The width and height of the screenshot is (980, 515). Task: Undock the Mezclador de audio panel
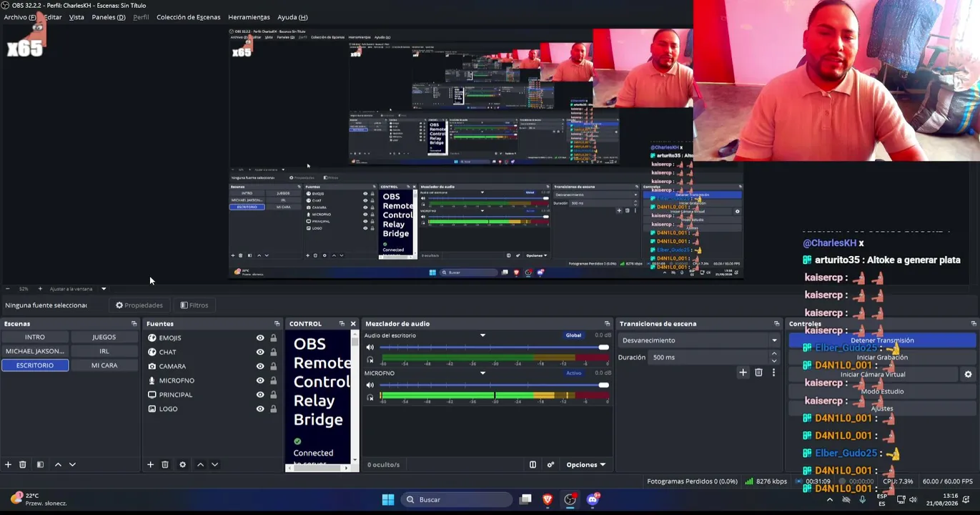click(x=607, y=324)
